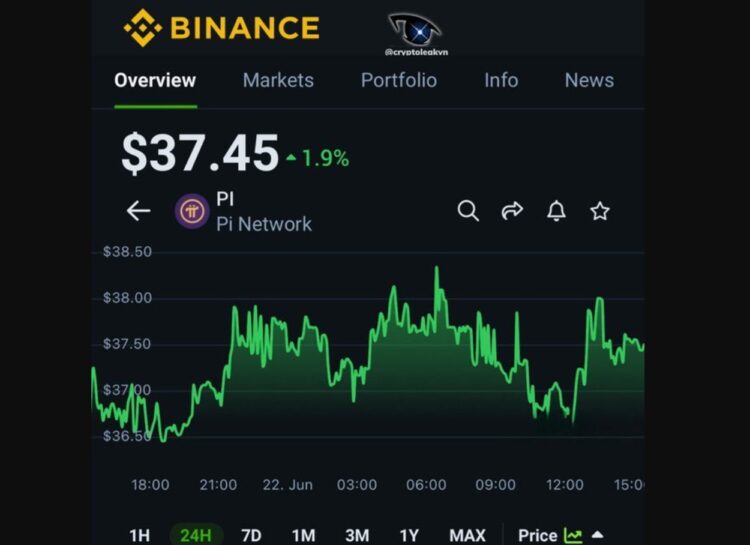This screenshot has width=750, height=545.
Task: Set a price alert with bell icon
Action: coord(556,211)
